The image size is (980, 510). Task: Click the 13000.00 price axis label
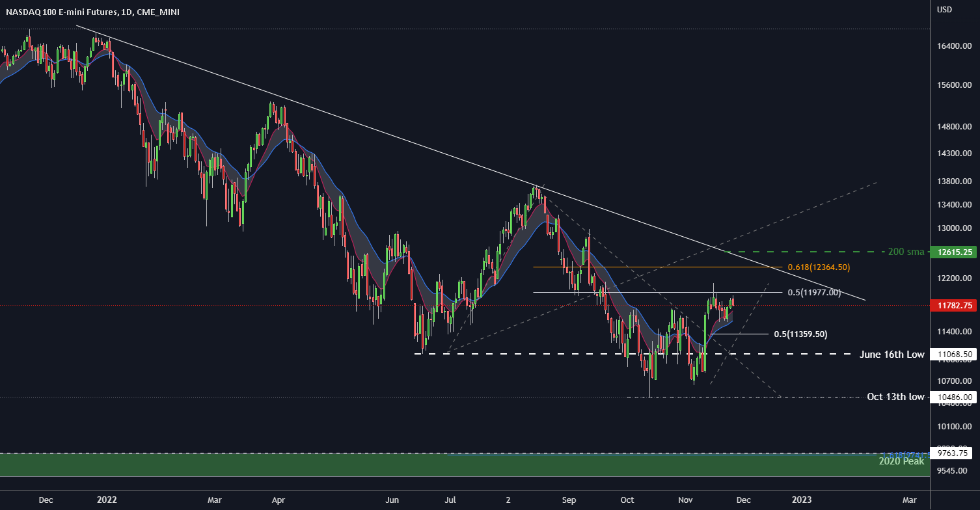954,228
